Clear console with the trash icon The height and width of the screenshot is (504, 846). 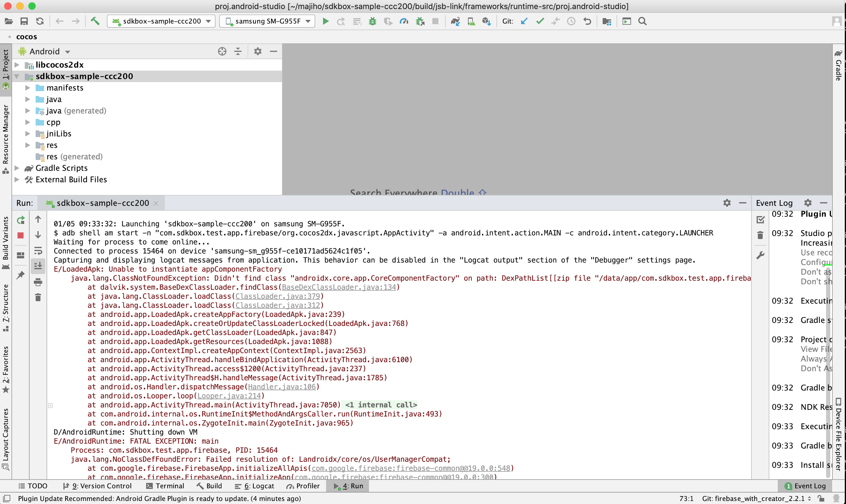click(38, 298)
